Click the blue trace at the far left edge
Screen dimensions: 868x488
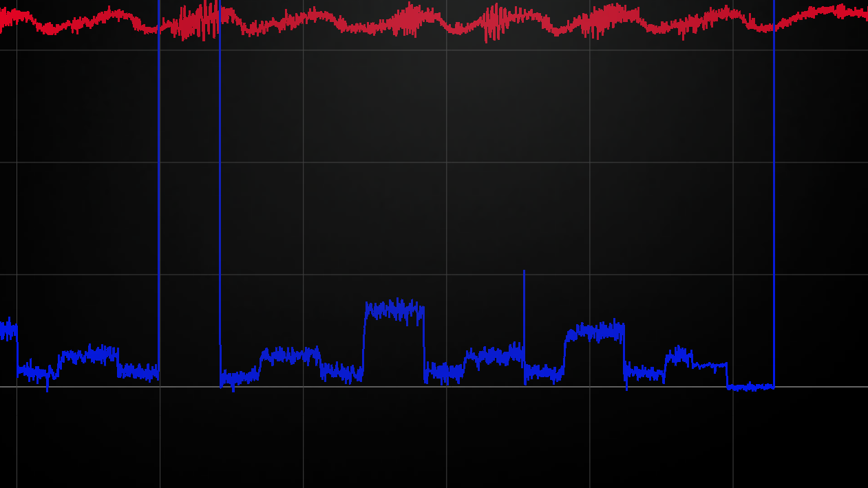7,330
